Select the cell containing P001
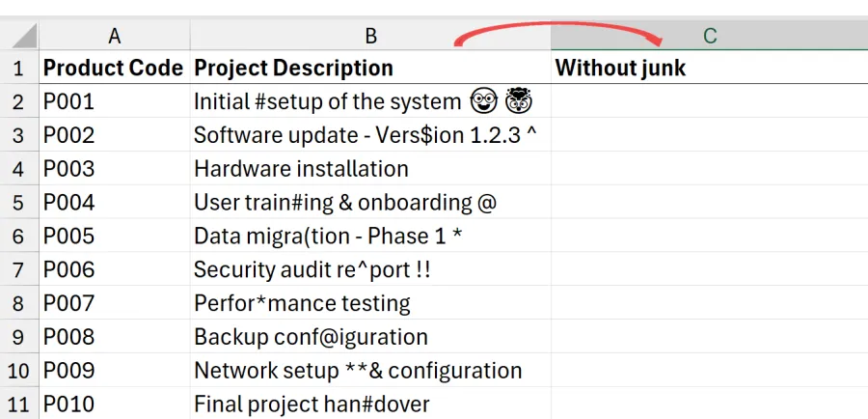 (114, 101)
